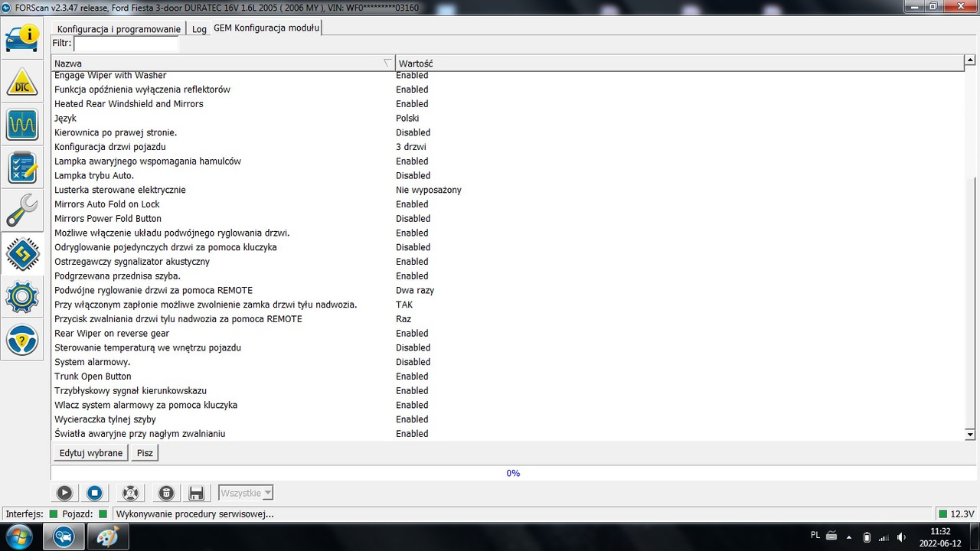Start procedure with the play button
Viewport: 980px width, 551px height.
click(x=64, y=494)
